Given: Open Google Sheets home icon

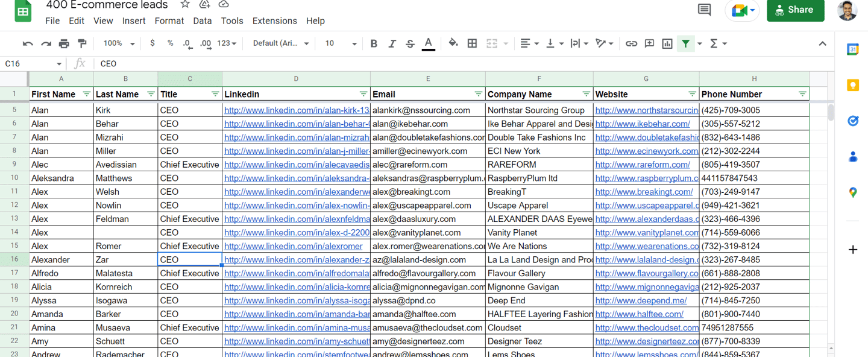Looking at the screenshot, I should pyautogui.click(x=23, y=11).
